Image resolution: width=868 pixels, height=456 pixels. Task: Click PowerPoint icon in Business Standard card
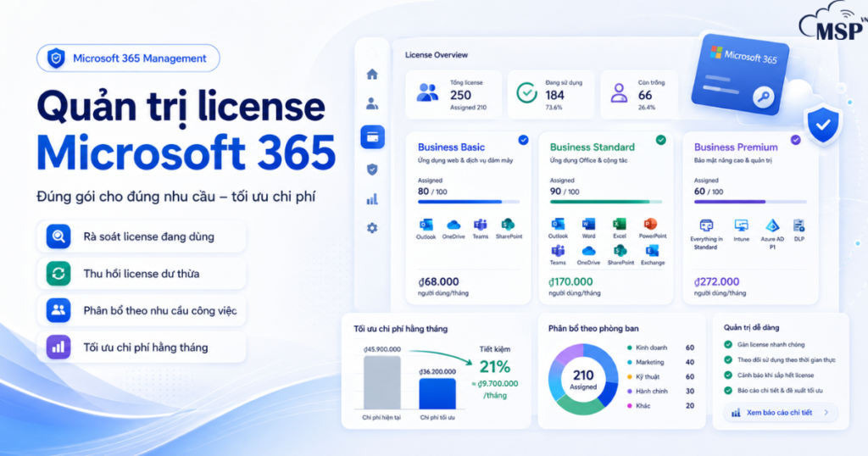tap(651, 224)
